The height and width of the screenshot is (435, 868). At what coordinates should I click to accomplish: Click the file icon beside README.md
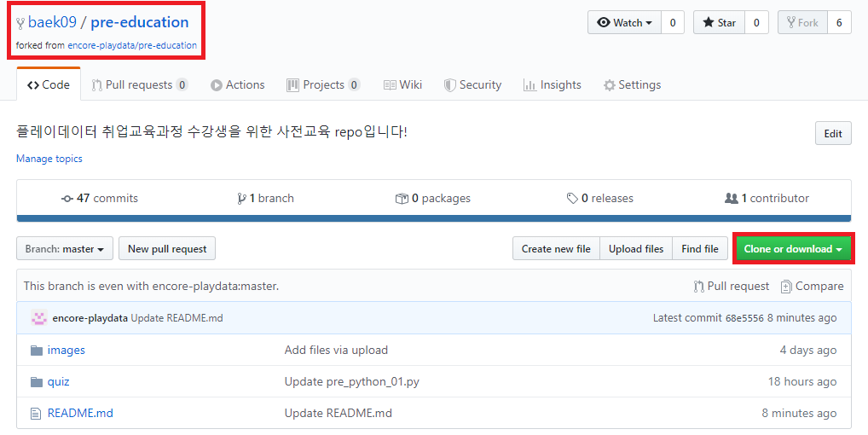[x=36, y=414]
